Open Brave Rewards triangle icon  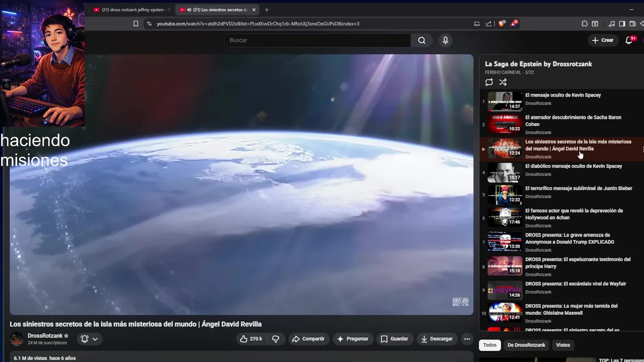(x=514, y=23)
